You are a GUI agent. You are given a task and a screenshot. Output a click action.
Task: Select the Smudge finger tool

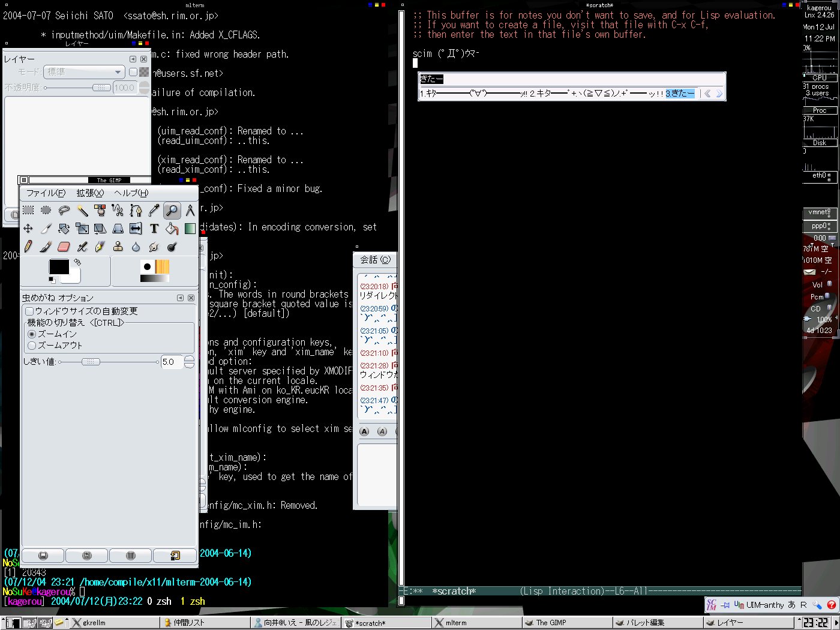pos(154,247)
